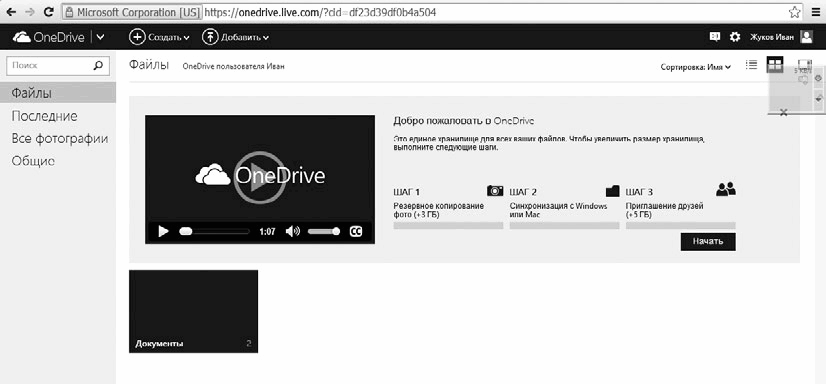Switch to the list view icon
The height and width of the screenshot is (384, 826).
[x=752, y=65]
